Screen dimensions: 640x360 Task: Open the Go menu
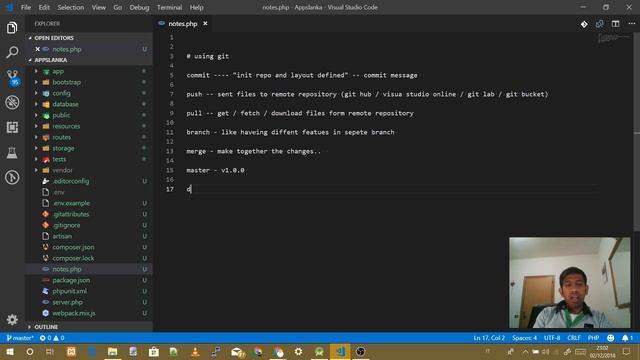click(x=118, y=7)
